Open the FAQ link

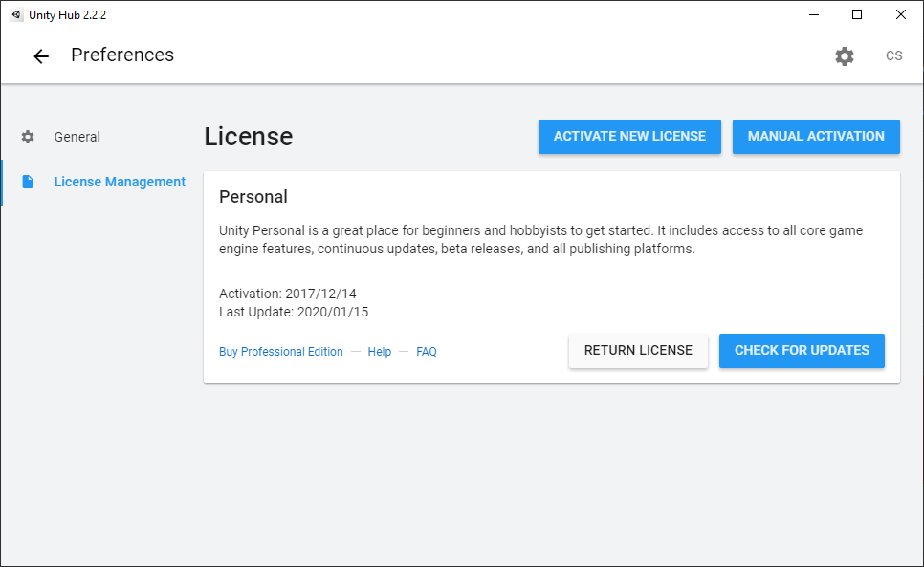[x=427, y=352]
